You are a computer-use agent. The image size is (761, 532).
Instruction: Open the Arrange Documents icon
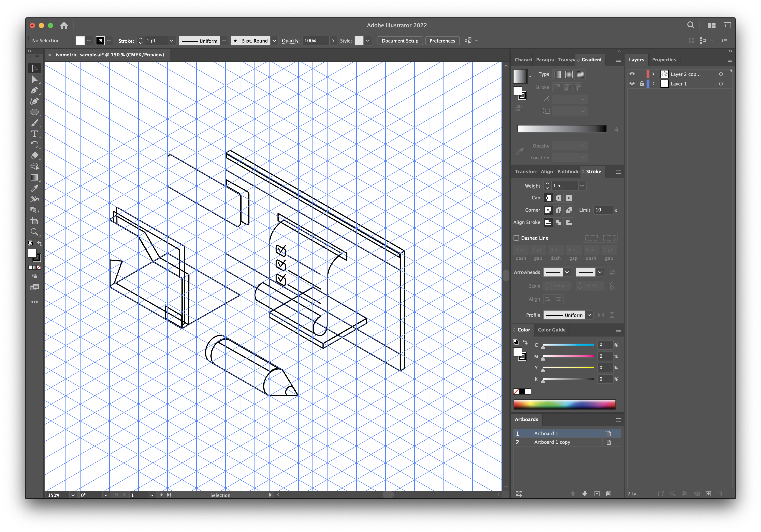tap(711, 25)
